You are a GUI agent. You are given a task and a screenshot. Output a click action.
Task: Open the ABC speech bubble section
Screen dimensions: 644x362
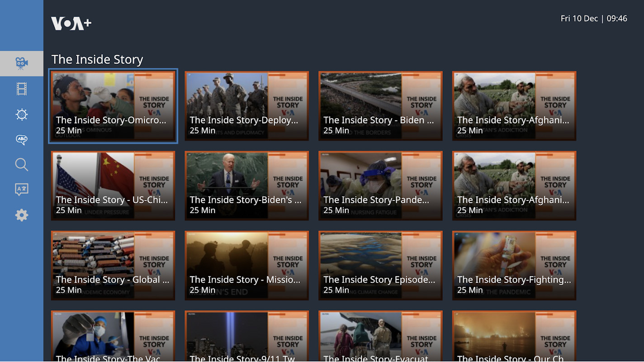(x=22, y=140)
